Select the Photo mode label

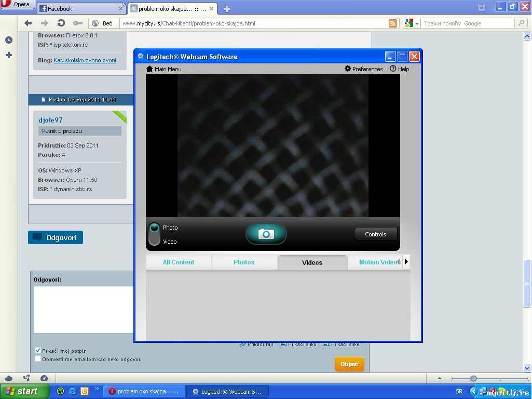tap(170, 228)
